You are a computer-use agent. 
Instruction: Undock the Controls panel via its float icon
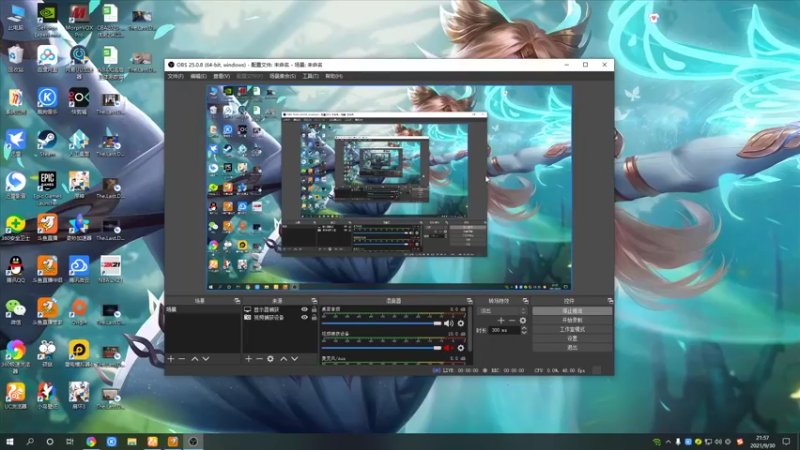[x=610, y=301]
